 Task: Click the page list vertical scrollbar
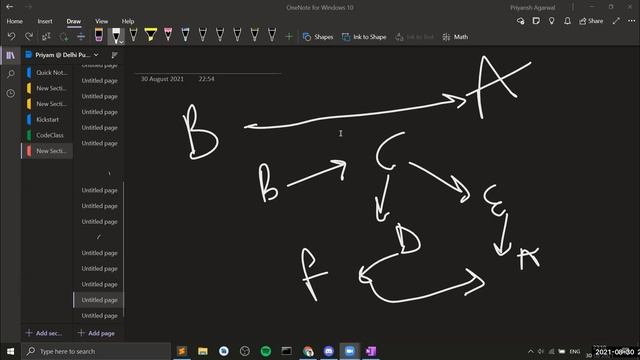(123, 249)
